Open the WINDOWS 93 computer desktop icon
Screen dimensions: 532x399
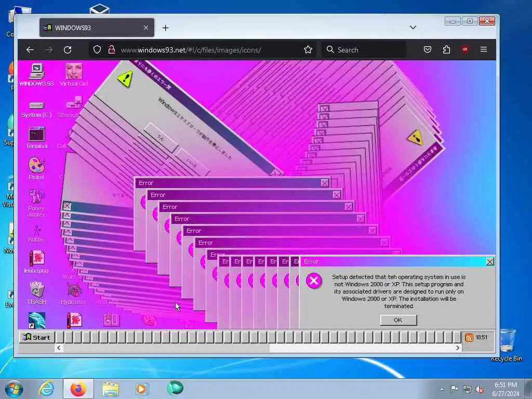pos(36,75)
